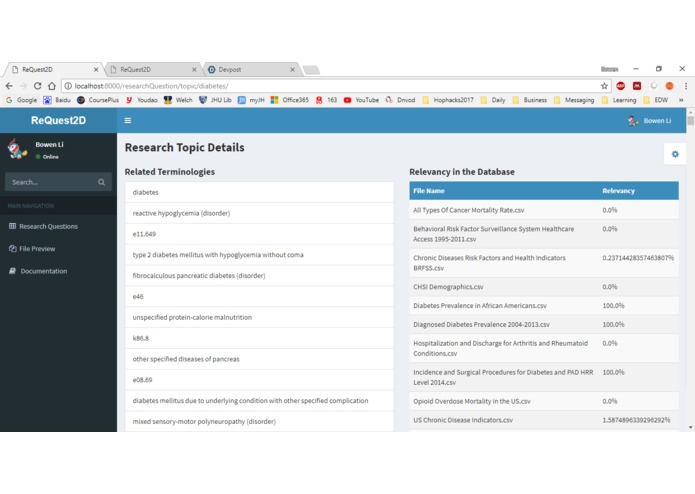Open the myJH bookmark
This screenshot has width=695, height=494.
coord(251,100)
